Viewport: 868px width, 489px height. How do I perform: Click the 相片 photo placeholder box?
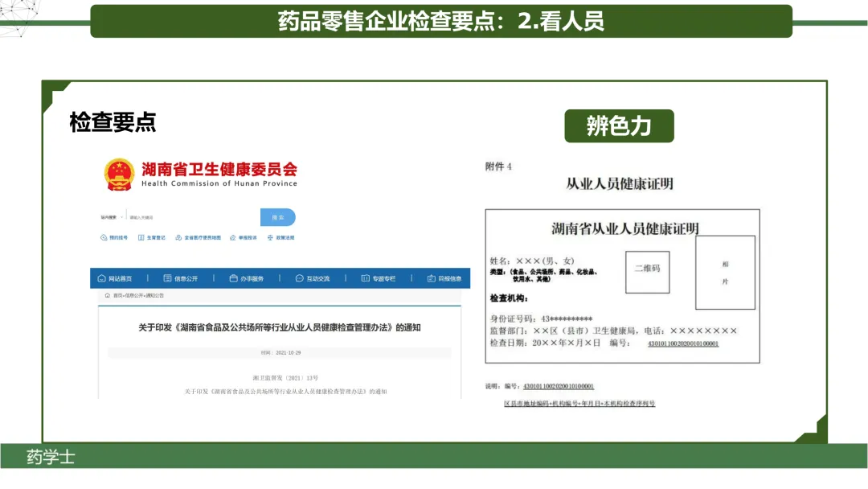(725, 273)
